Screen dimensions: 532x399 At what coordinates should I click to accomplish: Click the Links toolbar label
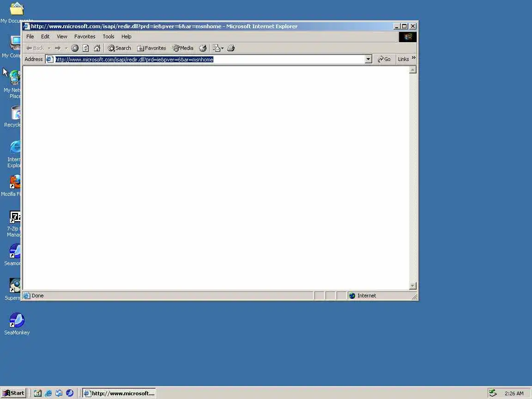(403, 60)
